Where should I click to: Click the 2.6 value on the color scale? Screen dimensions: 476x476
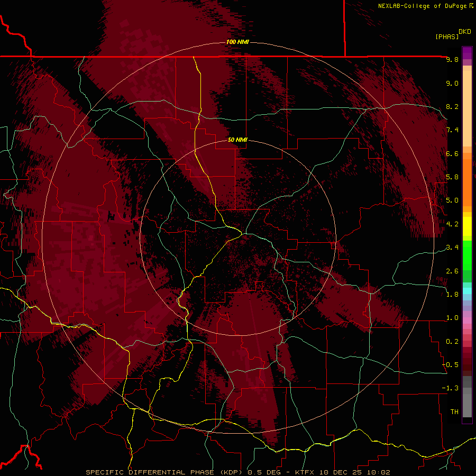tap(452, 271)
